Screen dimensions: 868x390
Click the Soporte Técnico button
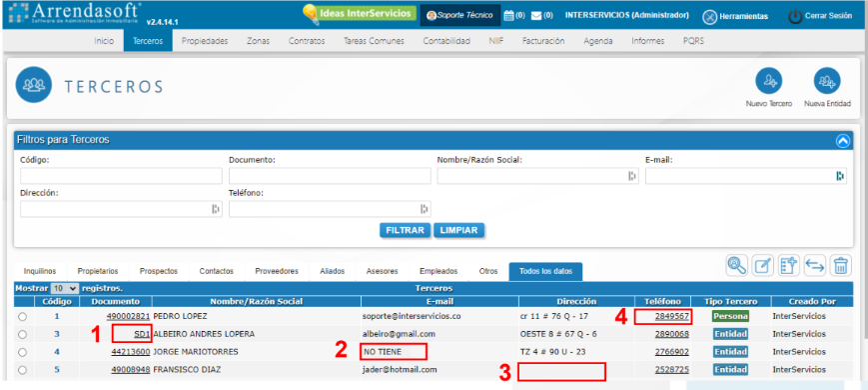tap(460, 16)
